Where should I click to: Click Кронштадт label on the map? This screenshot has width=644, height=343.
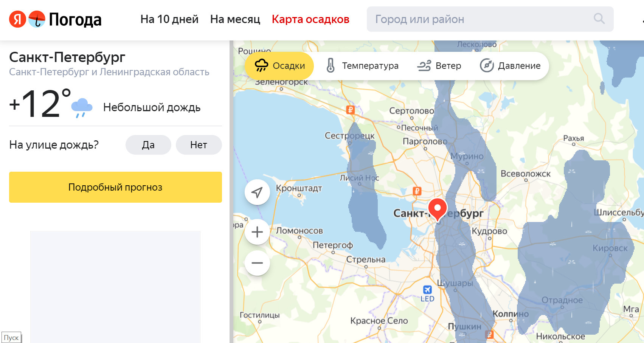299,188
